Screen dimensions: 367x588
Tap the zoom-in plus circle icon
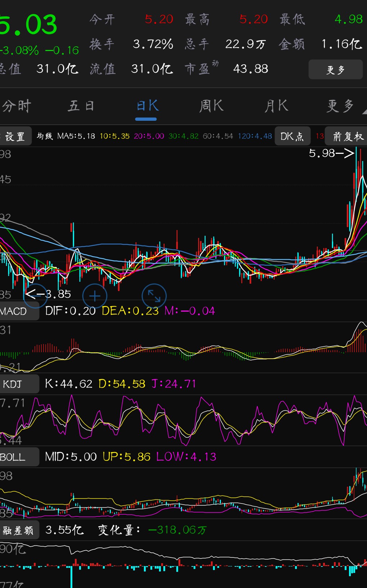(x=95, y=296)
